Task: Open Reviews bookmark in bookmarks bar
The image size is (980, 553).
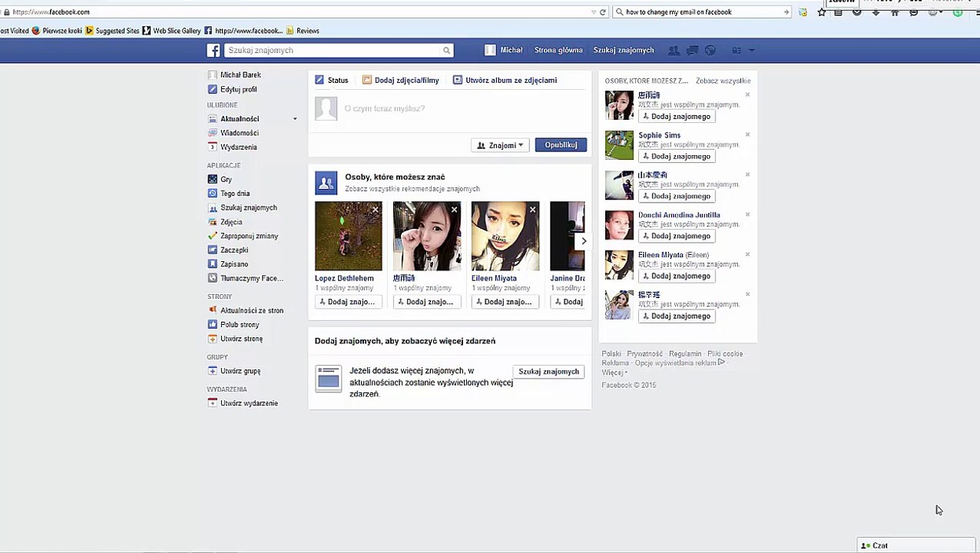Action: [x=303, y=31]
